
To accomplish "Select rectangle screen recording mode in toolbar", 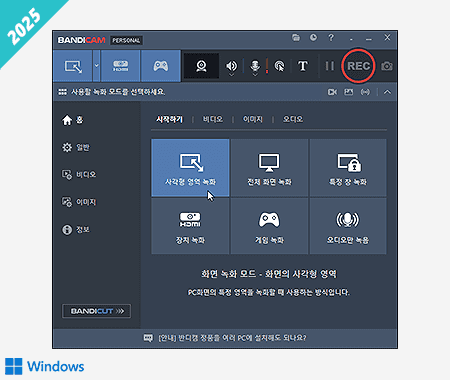I will tap(73, 66).
